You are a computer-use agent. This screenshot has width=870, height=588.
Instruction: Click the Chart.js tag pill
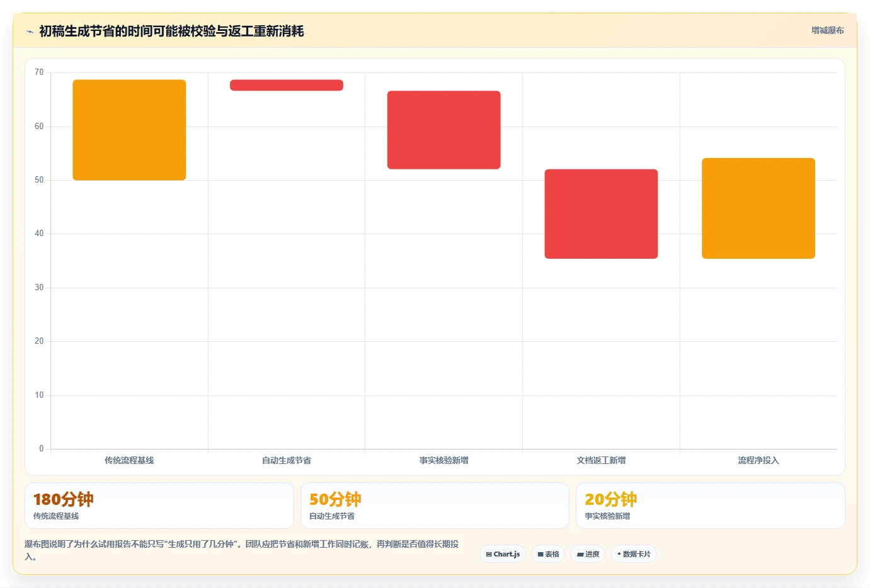[503, 554]
